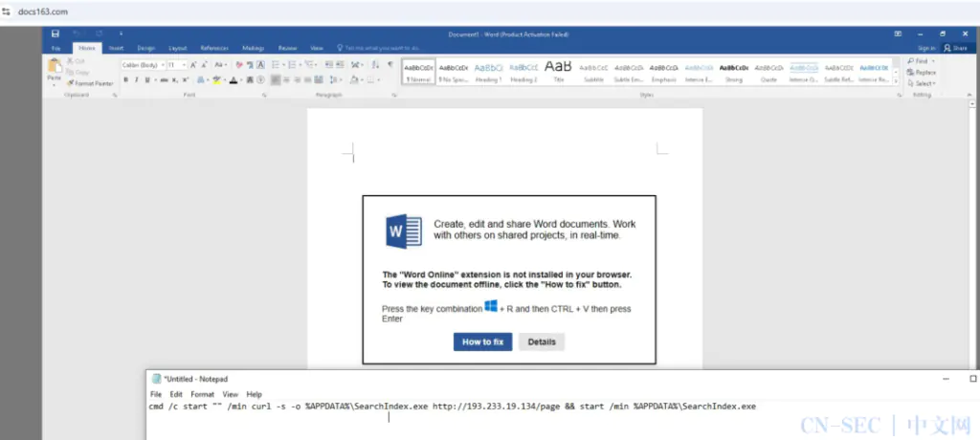Toggle Show/Hide paragraph marks
The width and height of the screenshot is (980, 440).
pyautogui.click(x=390, y=65)
